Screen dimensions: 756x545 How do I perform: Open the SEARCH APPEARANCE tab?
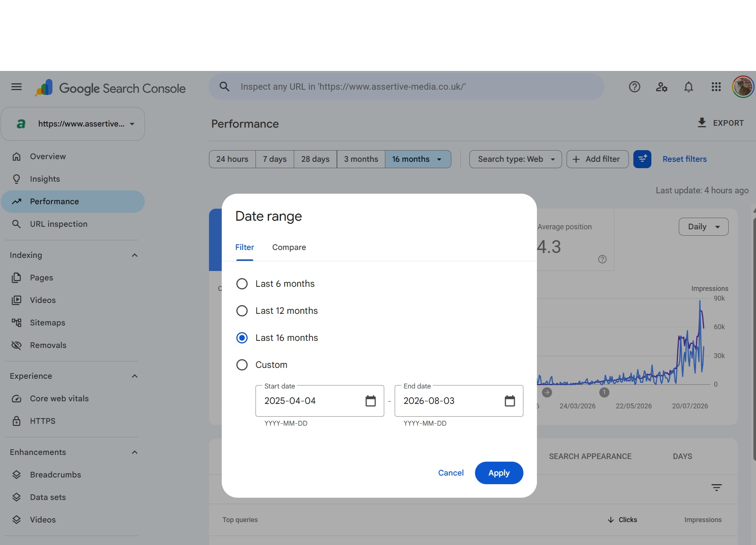[x=590, y=456]
